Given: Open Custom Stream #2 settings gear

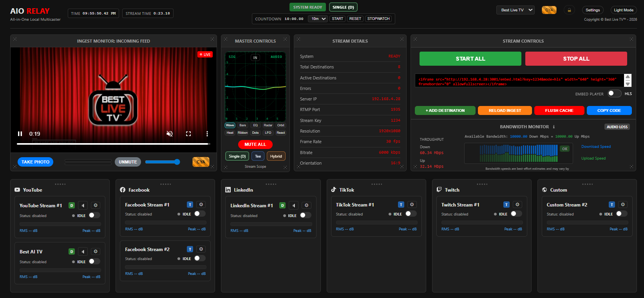Looking at the screenshot, I should 622,205.
